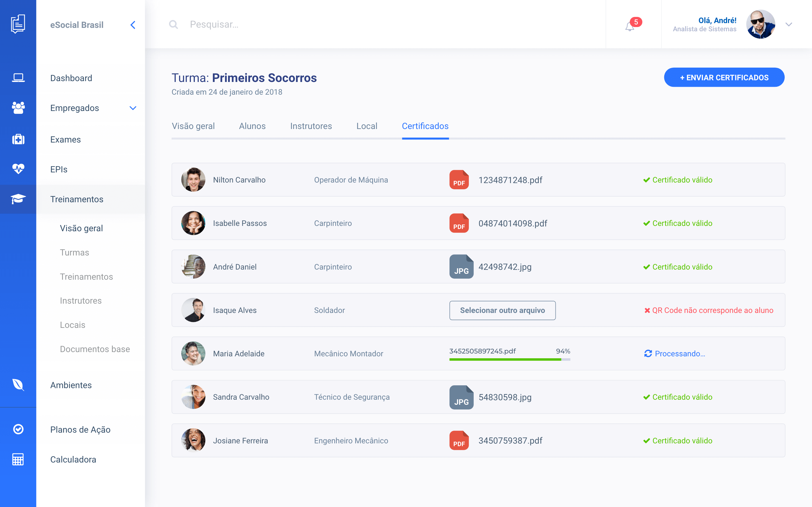Click the notification bell icon

coord(630,26)
